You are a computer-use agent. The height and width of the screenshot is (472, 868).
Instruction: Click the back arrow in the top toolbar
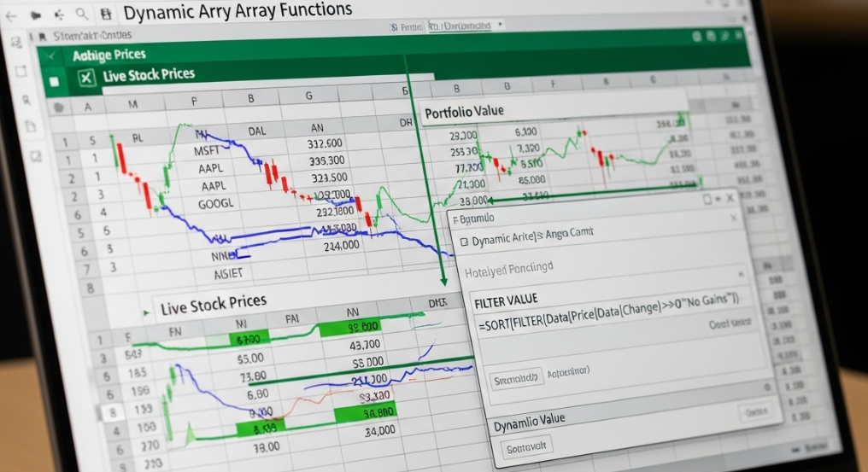click(x=11, y=16)
